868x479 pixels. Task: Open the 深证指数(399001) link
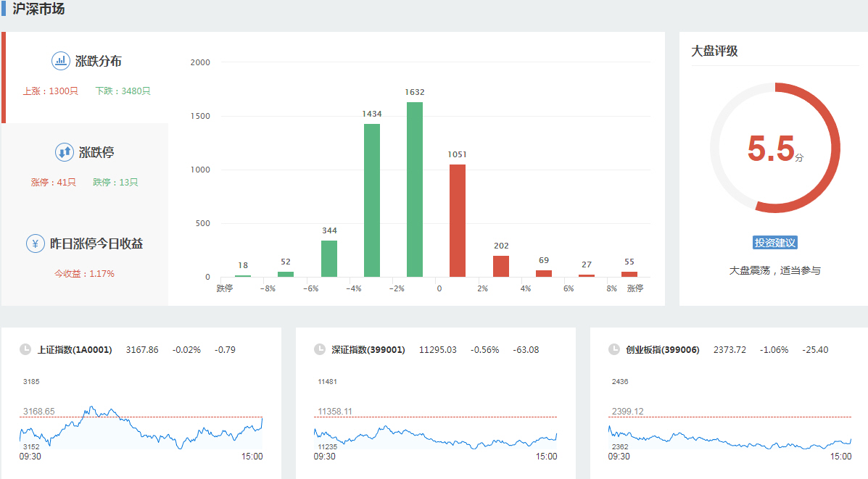[368, 350]
